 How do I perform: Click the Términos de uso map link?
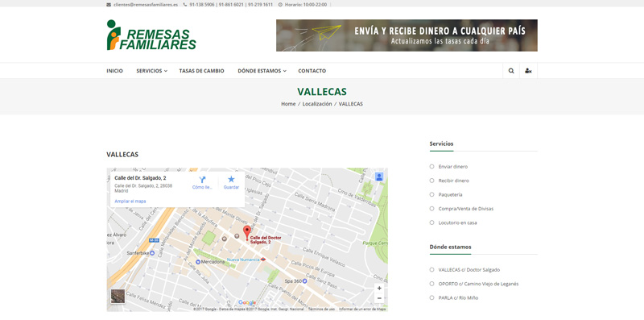click(321, 309)
